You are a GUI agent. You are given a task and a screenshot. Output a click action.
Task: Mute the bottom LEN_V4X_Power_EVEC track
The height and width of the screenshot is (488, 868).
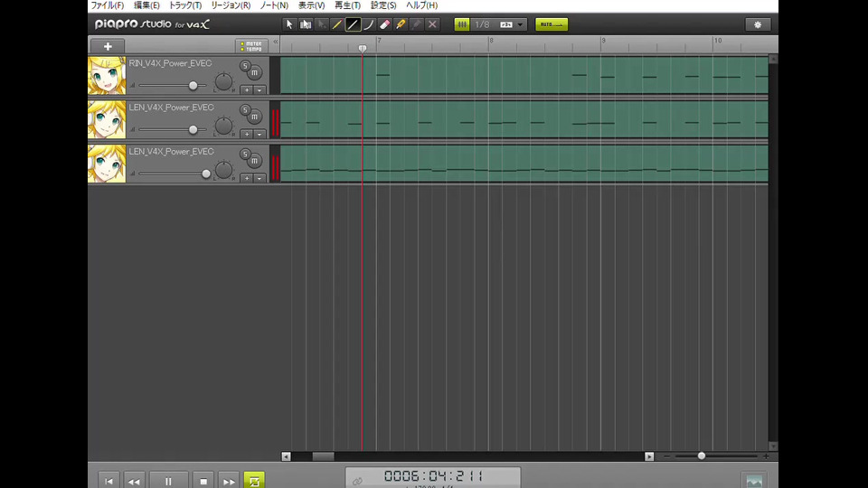point(255,161)
